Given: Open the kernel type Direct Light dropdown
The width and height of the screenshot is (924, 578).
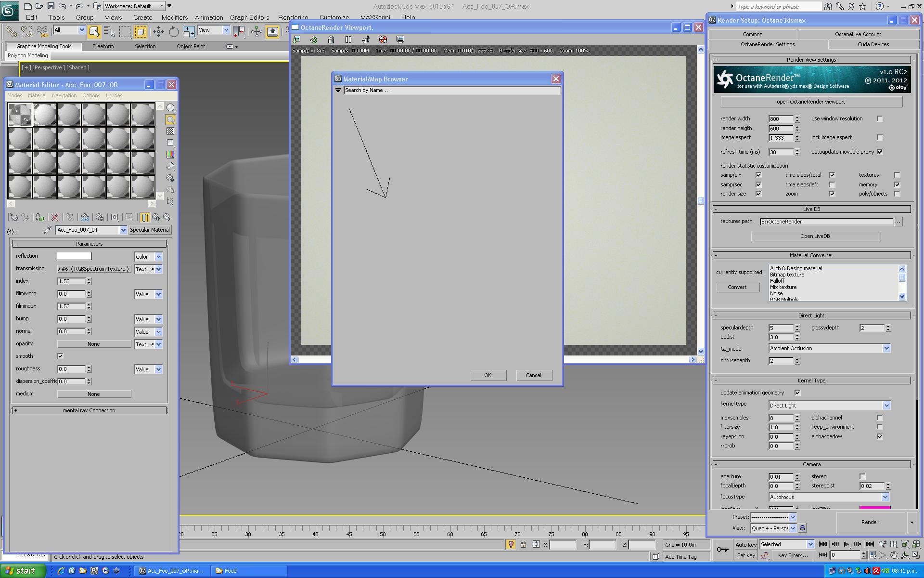Looking at the screenshot, I should coord(886,406).
